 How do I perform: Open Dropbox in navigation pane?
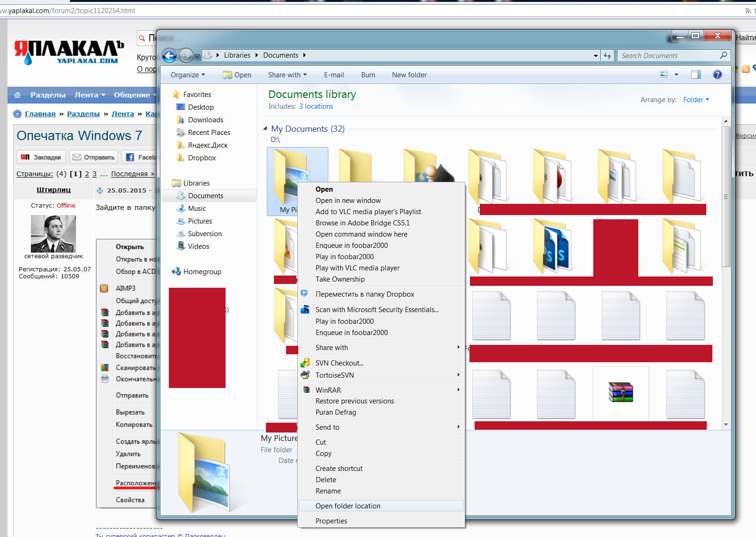pos(202,158)
